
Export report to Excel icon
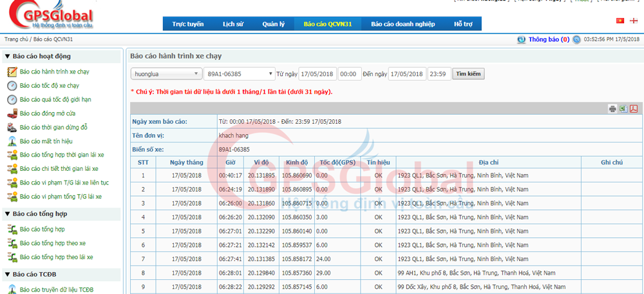click(623, 108)
